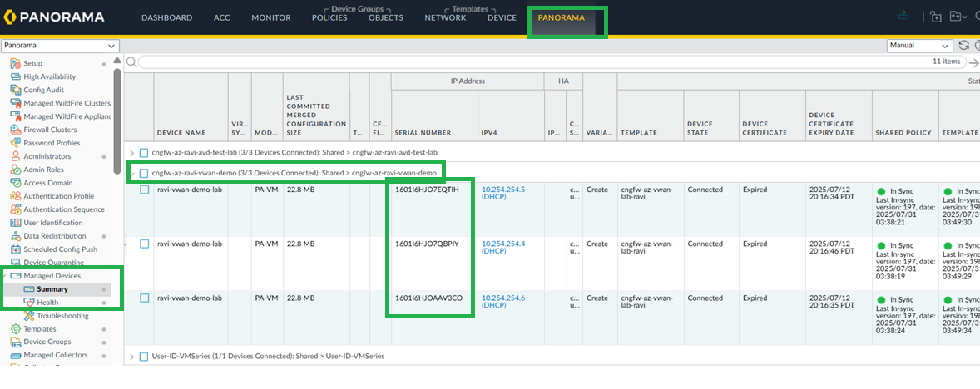Open the 10.254.254.5 IPv4 address link
The width and height of the screenshot is (980, 389).
503,190
